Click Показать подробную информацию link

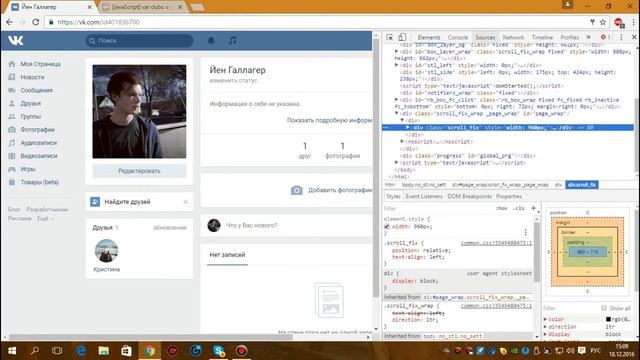329,120
